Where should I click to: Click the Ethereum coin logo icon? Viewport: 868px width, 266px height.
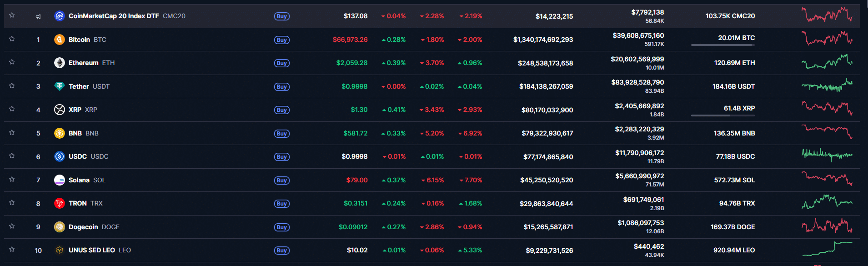(x=59, y=63)
